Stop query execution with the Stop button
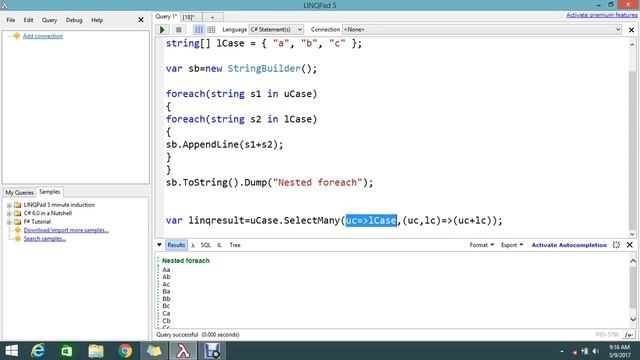The width and height of the screenshot is (640, 360). click(178, 29)
